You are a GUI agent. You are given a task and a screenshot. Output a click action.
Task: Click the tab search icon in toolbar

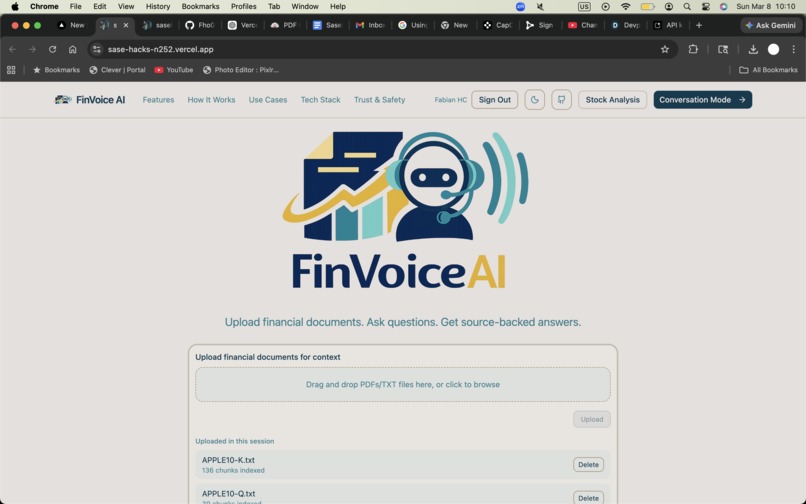(723, 49)
